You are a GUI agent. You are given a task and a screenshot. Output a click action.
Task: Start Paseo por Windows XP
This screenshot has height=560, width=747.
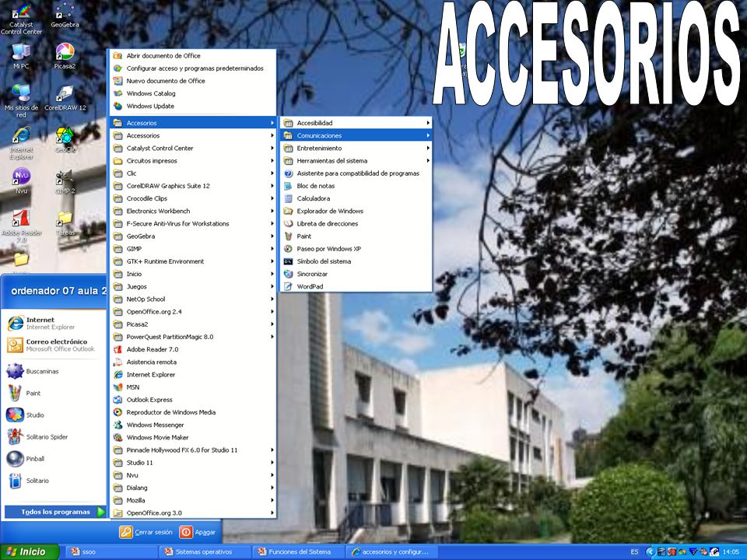click(356, 249)
